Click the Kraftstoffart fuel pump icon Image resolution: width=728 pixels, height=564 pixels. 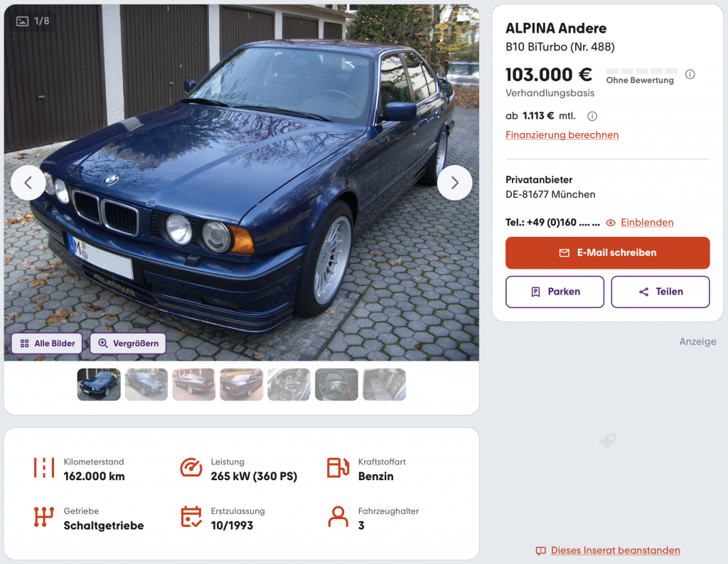click(x=338, y=468)
